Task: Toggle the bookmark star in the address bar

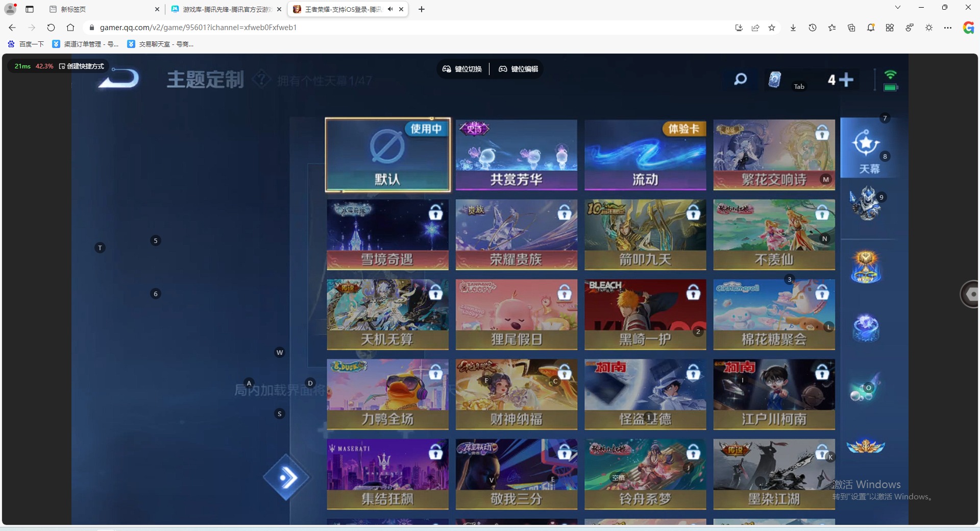Action: point(772,28)
